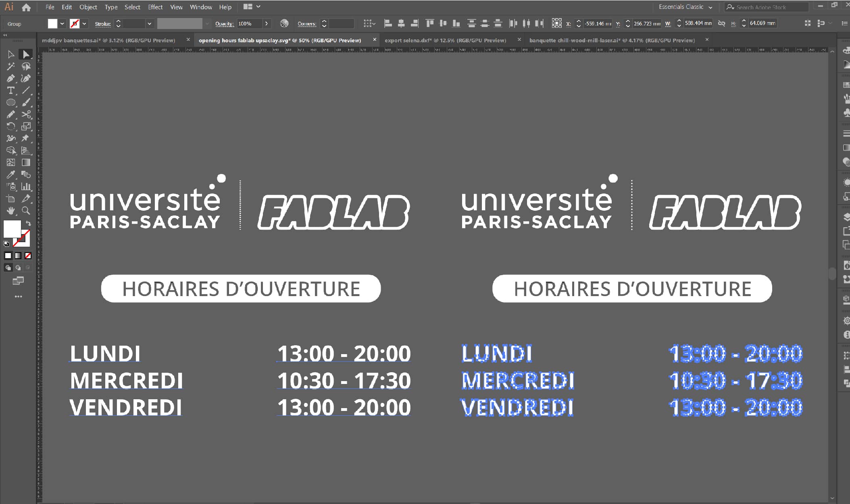The image size is (850, 504).
Task: Open the Effect menu
Action: pyautogui.click(x=155, y=7)
